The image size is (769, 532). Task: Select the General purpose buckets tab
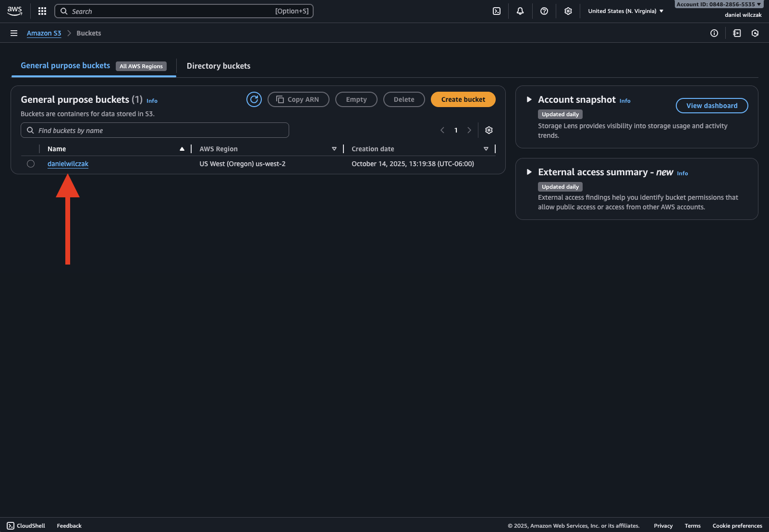65,66
